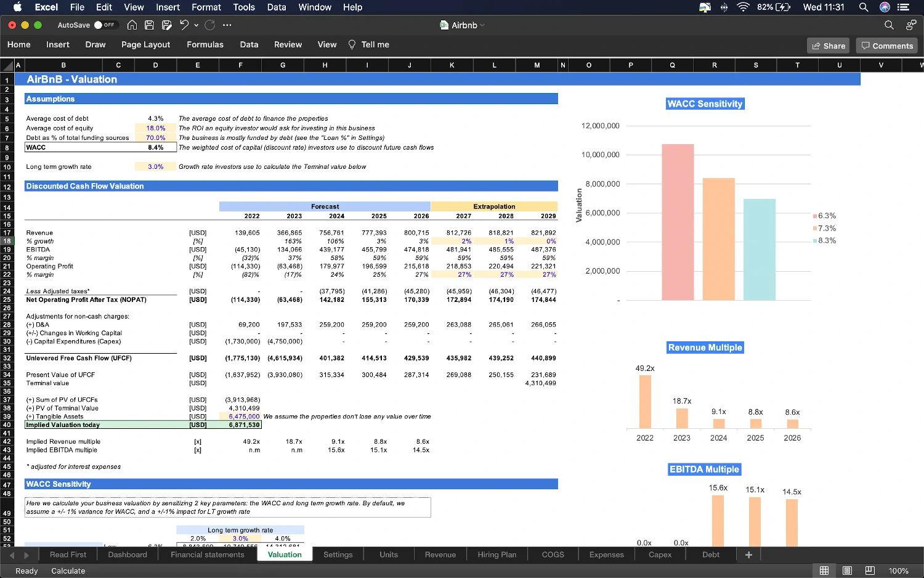Select the 3.0% long term growth rate cell
The height and width of the screenshot is (578, 924).
click(156, 166)
